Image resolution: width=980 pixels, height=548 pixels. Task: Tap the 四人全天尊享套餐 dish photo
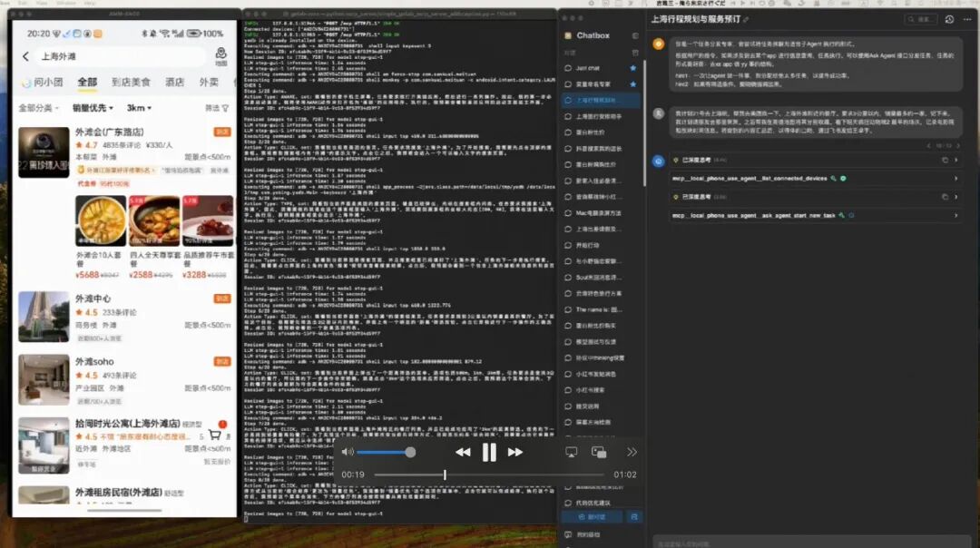[154, 220]
